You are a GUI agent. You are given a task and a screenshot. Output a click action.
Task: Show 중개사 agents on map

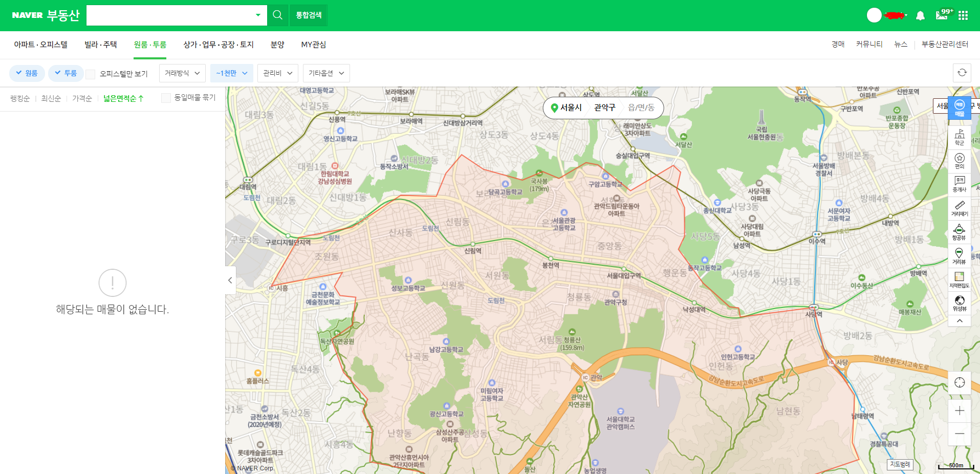[960, 184]
